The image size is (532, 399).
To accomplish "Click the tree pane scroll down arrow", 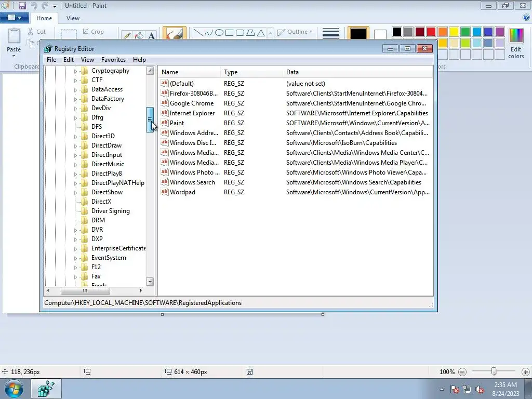I will 150,282.
